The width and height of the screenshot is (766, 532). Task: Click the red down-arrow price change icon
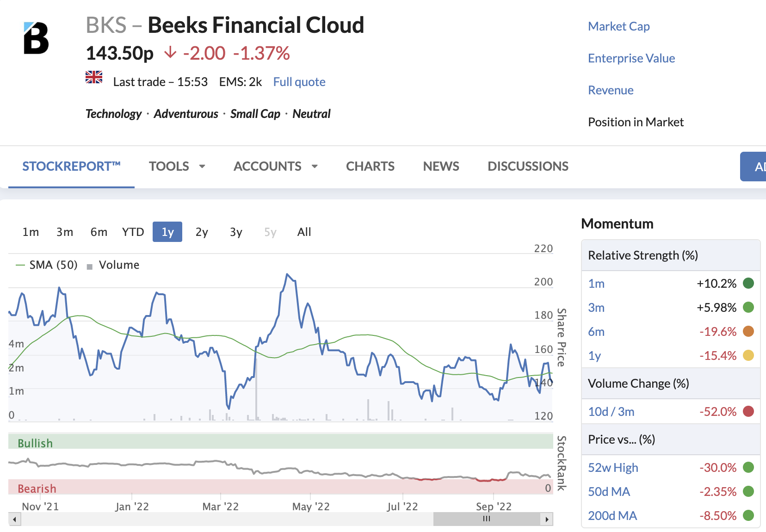[x=170, y=52]
